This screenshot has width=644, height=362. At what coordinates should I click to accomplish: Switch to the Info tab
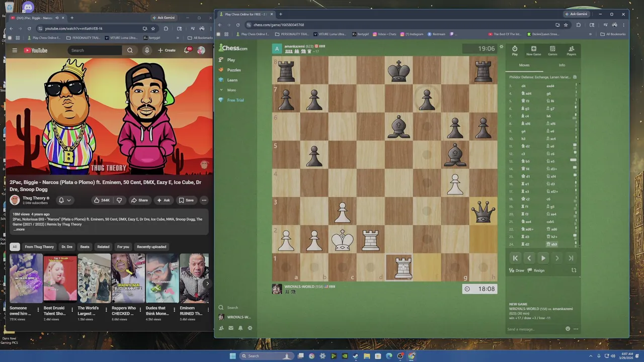[x=562, y=65]
